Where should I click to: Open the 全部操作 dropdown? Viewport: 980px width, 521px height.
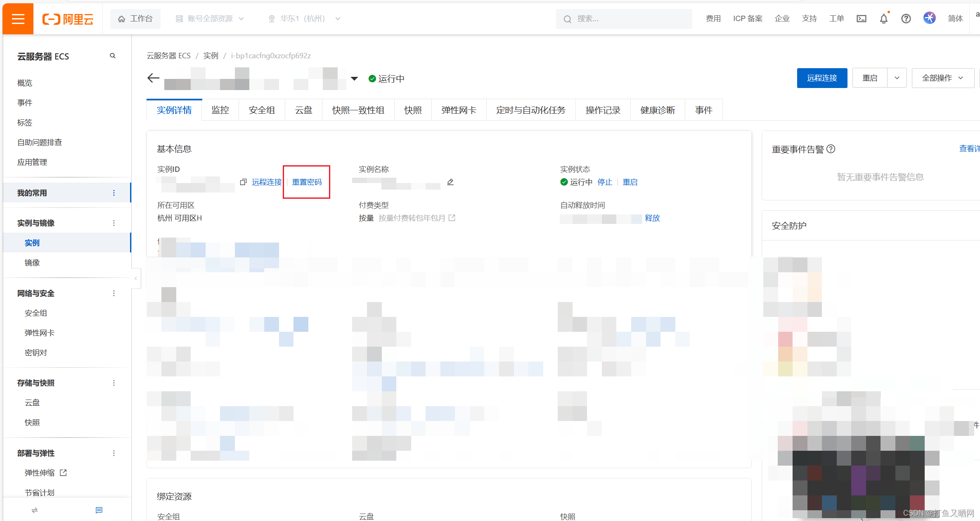pyautogui.click(x=942, y=78)
